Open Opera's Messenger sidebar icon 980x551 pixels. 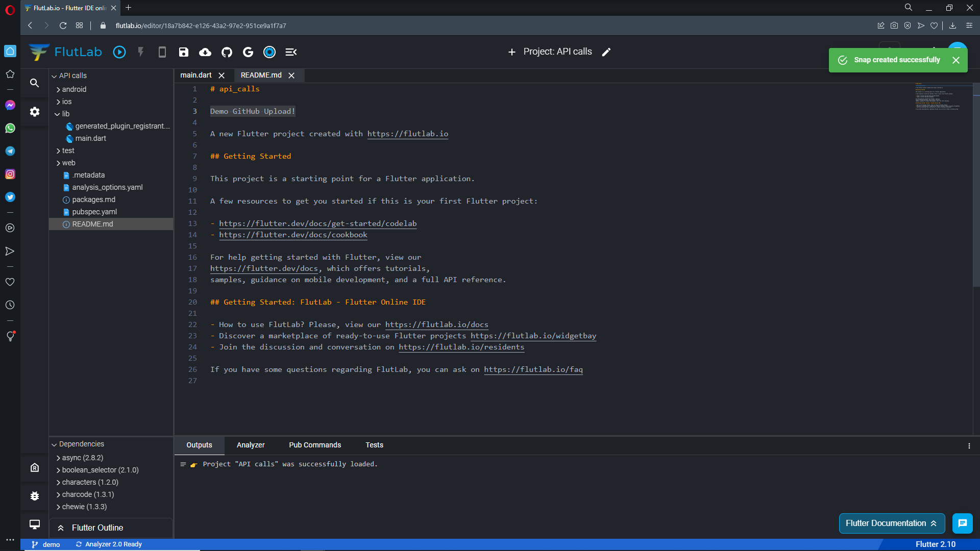[10, 105]
